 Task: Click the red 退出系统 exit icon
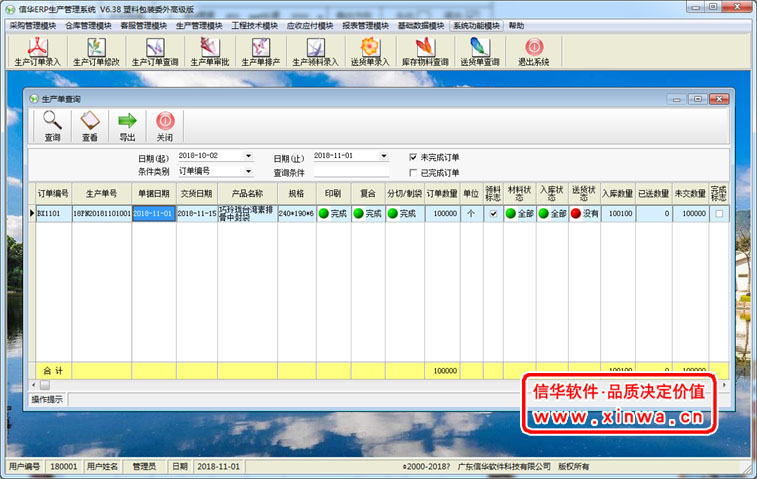click(x=534, y=49)
